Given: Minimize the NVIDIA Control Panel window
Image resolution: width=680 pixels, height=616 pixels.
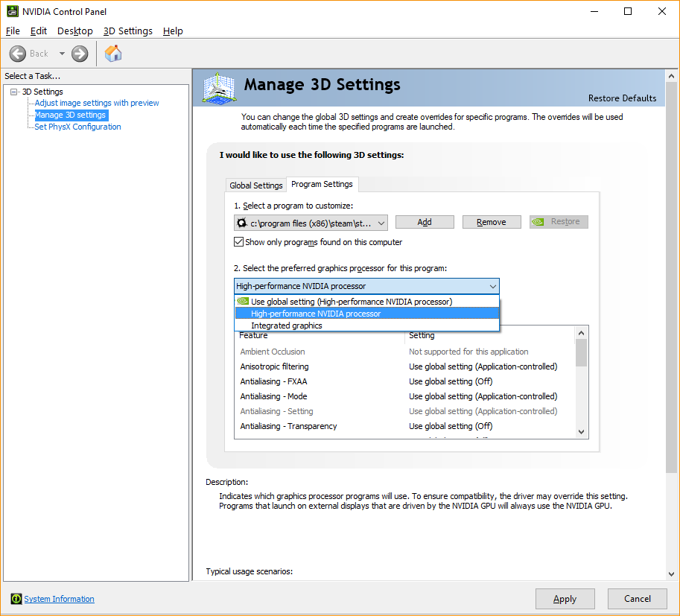Looking at the screenshot, I should pos(594,11).
